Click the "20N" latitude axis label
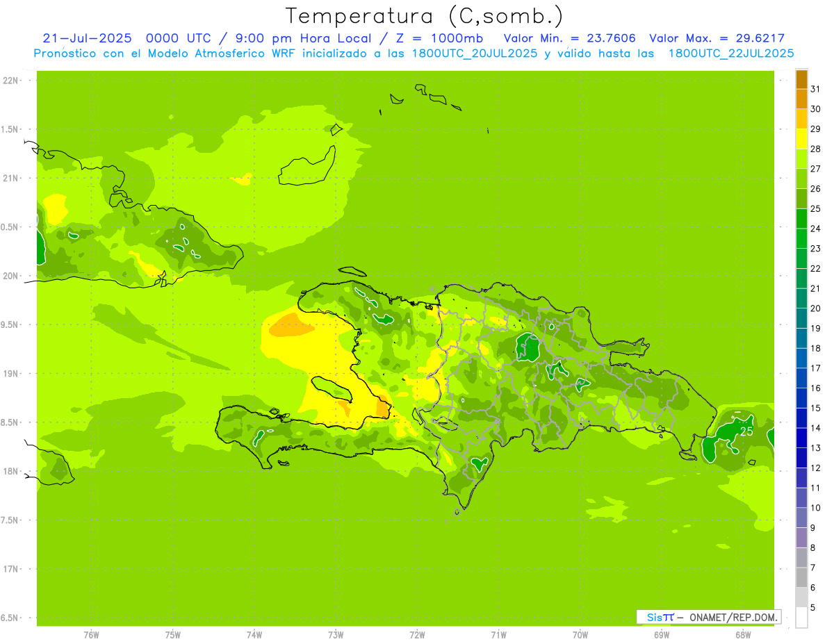Screen dimensions: 834x644 pyautogui.click(x=10, y=276)
